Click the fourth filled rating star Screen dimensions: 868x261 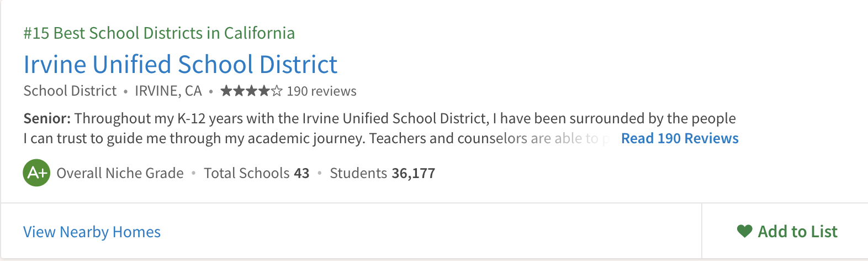(x=264, y=91)
